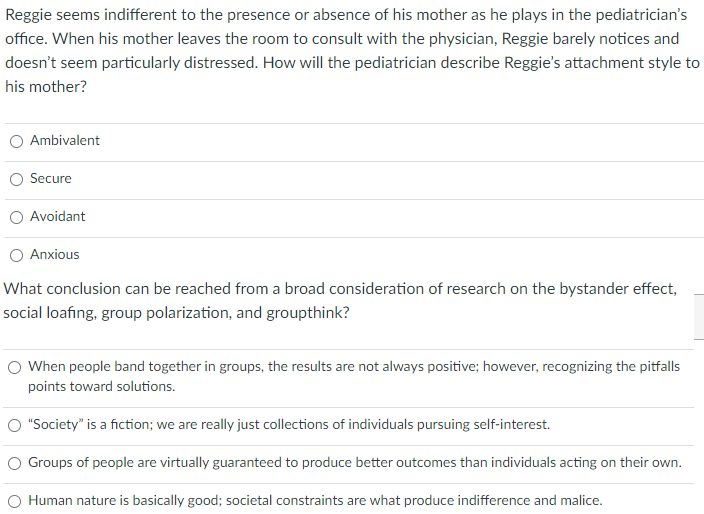Image resolution: width=704 pixels, height=514 pixels.
Task: Select radio for 'Groups of people' answer
Action: coord(14,463)
